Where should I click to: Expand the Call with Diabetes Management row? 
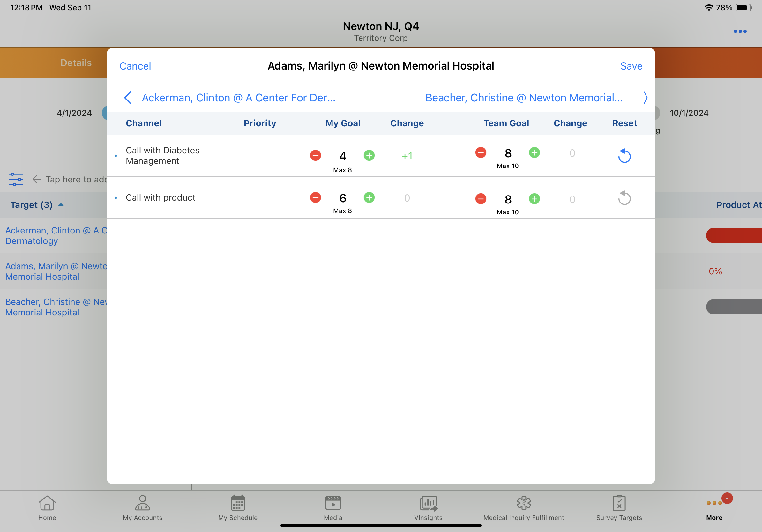(116, 156)
